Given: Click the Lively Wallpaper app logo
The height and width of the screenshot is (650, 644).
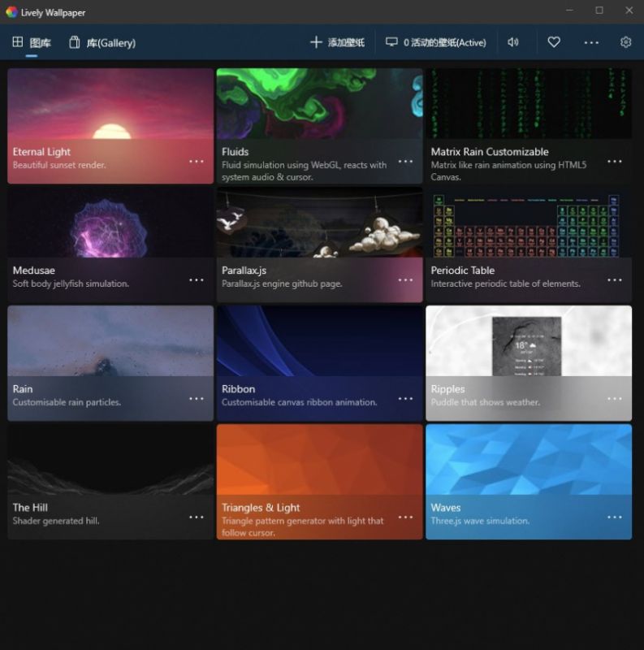Looking at the screenshot, I should click(x=11, y=12).
